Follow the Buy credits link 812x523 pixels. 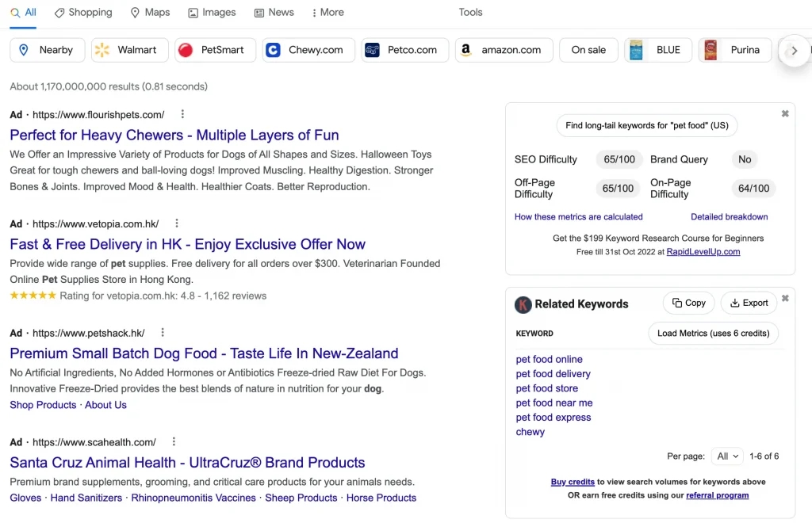[x=573, y=482]
